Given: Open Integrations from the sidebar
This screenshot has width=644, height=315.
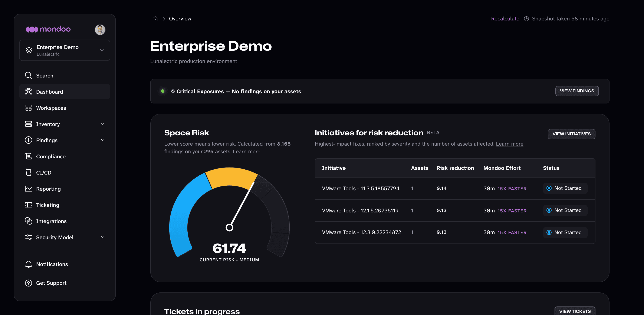Looking at the screenshot, I should click(65, 221).
